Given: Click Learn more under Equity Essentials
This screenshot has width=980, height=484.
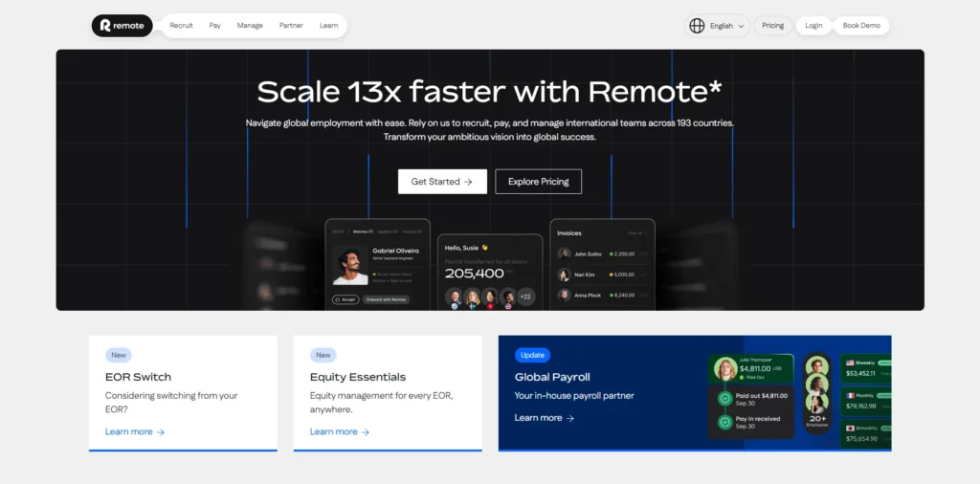Looking at the screenshot, I should (x=340, y=431).
